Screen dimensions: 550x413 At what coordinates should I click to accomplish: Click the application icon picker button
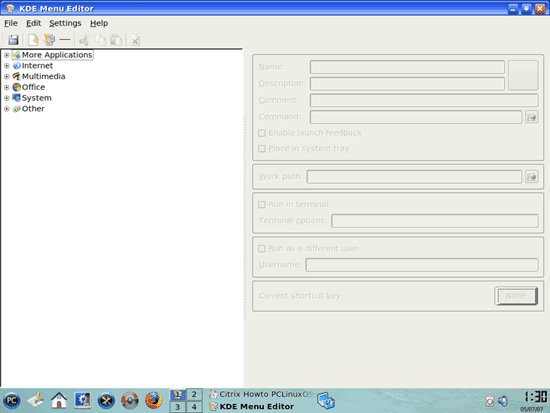[x=523, y=75]
